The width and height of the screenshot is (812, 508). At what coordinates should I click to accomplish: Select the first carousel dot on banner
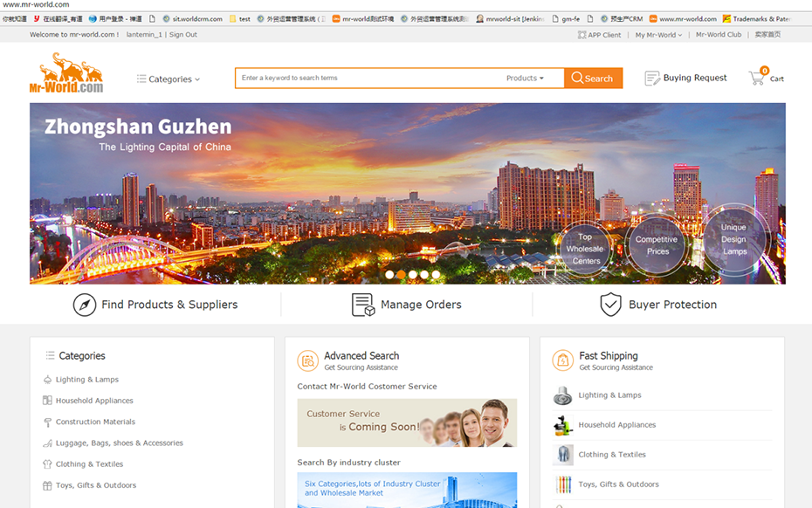(x=389, y=274)
